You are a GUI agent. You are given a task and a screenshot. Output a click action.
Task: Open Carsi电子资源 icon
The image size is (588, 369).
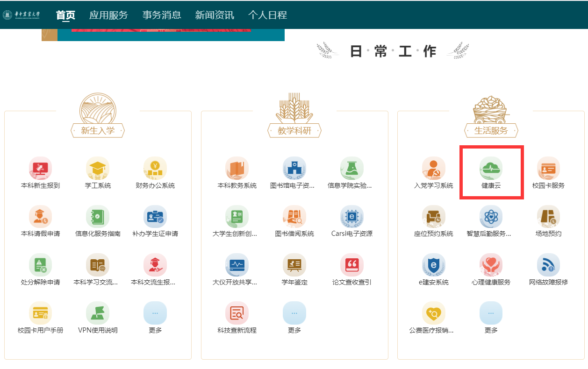click(352, 218)
